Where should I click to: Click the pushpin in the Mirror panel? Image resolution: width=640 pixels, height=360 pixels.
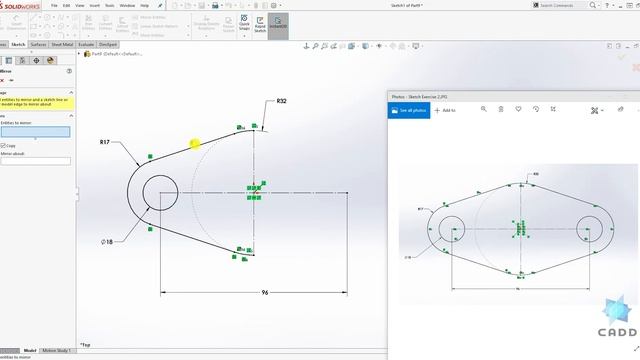[11, 80]
